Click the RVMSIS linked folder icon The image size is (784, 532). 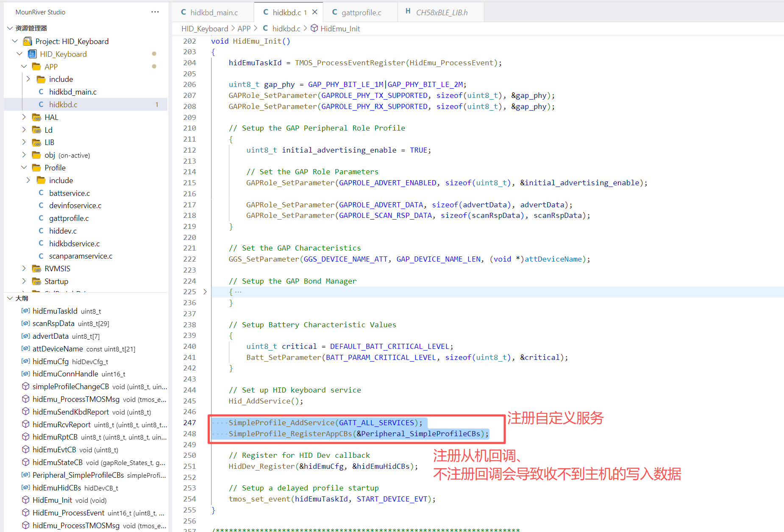click(x=37, y=268)
